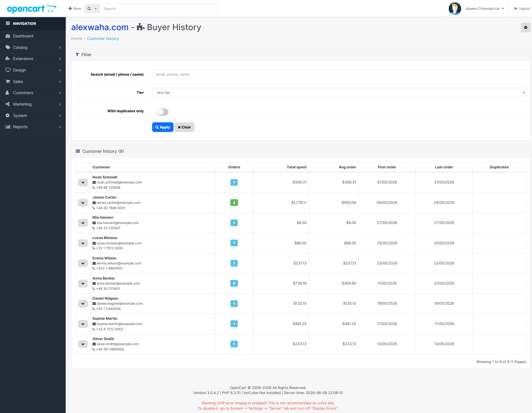Viewport: 532px width, 413px height.
Task: Click the admin user avatar
Action: click(x=455, y=9)
